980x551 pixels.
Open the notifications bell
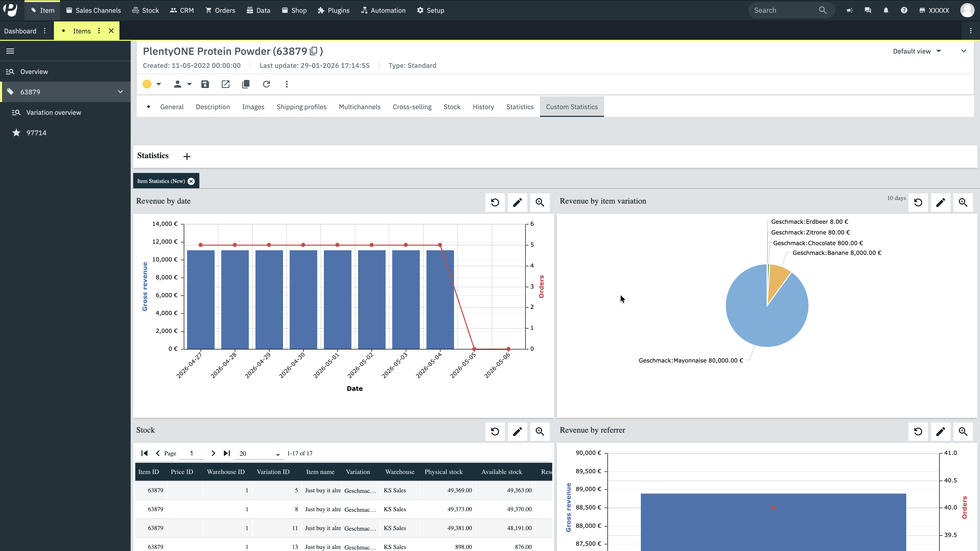point(886,10)
